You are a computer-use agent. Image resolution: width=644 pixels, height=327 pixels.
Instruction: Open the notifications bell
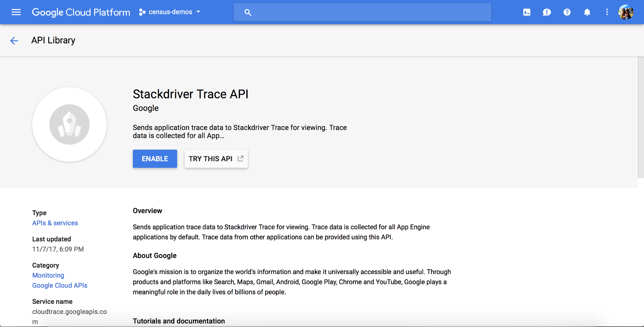click(x=587, y=12)
